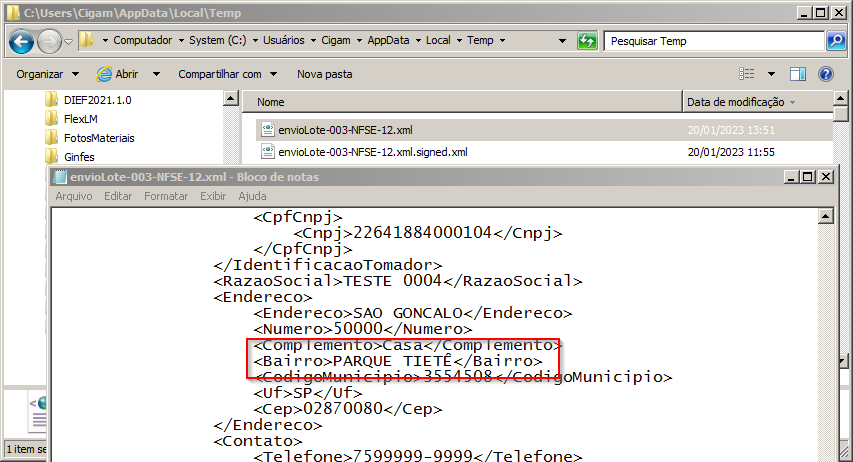The width and height of the screenshot is (853, 462).
Task: Click the folder icon in address bar
Action: pyautogui.click(x=86, y=40)
